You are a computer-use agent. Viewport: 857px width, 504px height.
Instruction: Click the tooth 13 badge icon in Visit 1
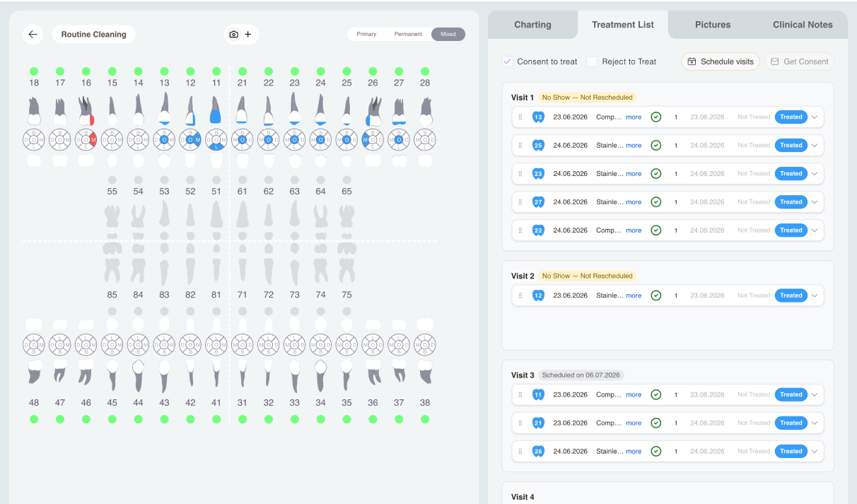point(539,117)
